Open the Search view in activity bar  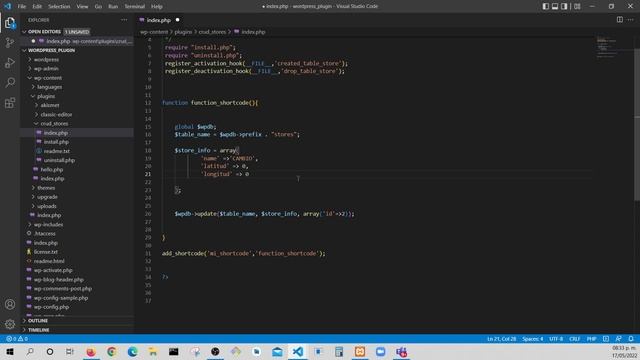10,82
